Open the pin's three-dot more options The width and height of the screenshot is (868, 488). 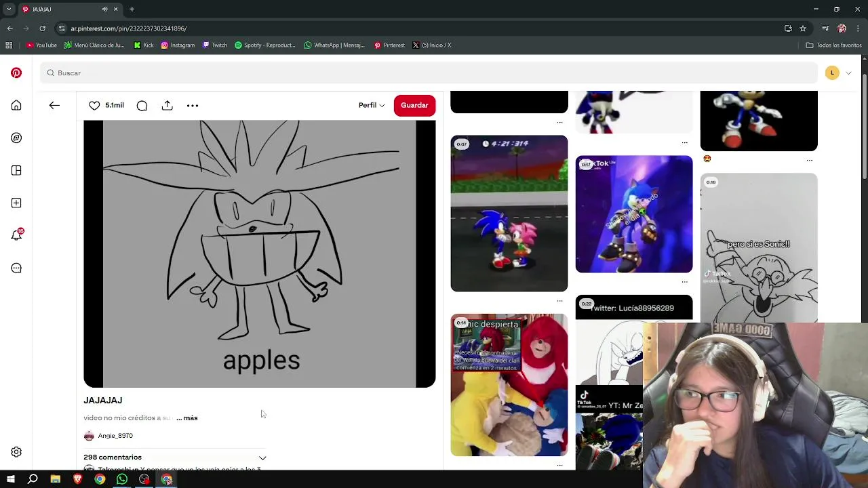(193, 105)
